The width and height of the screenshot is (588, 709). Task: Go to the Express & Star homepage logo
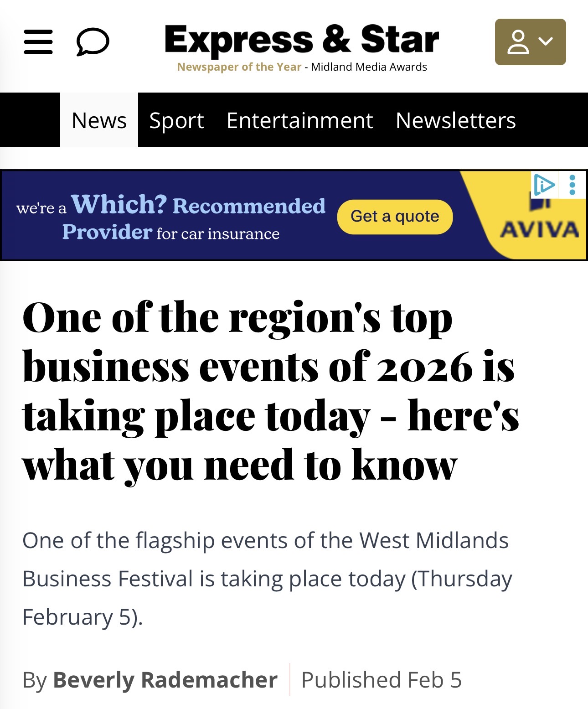point(302,40)
